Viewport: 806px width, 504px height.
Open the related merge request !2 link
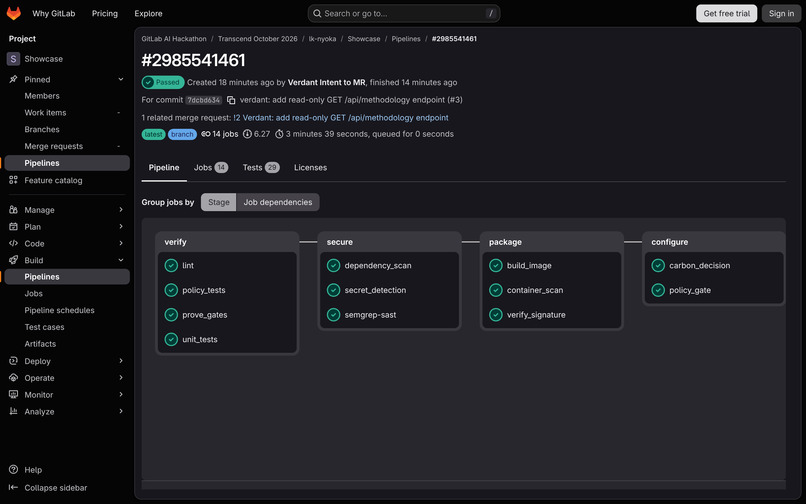(x=341, y=118)
